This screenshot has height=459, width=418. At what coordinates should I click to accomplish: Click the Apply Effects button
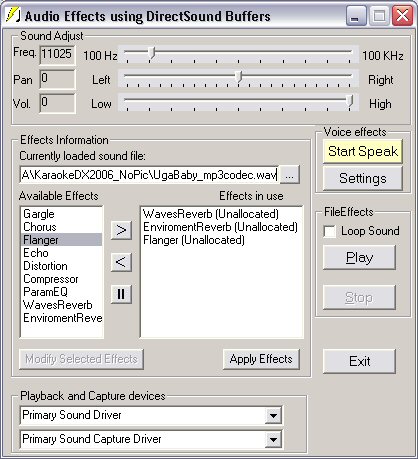[x=261, y=359]
